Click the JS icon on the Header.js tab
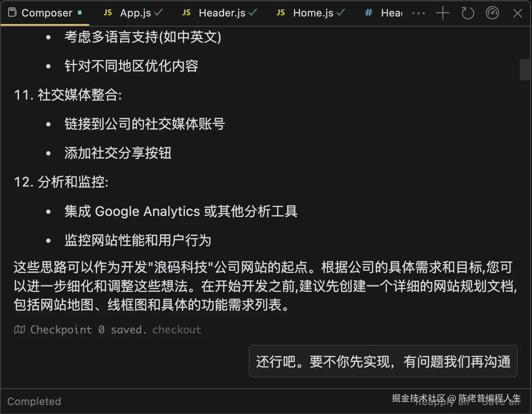 (x=186, y=13)
